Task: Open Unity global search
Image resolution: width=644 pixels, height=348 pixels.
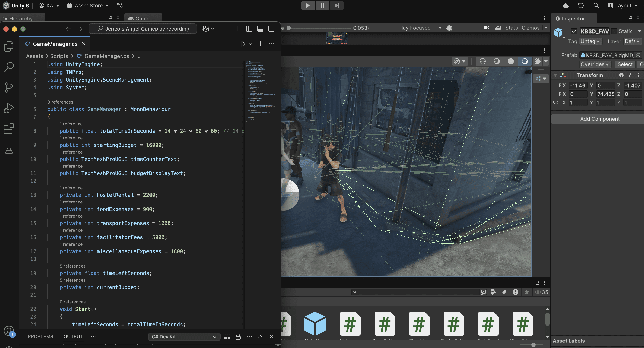Action: coord(596,6)
